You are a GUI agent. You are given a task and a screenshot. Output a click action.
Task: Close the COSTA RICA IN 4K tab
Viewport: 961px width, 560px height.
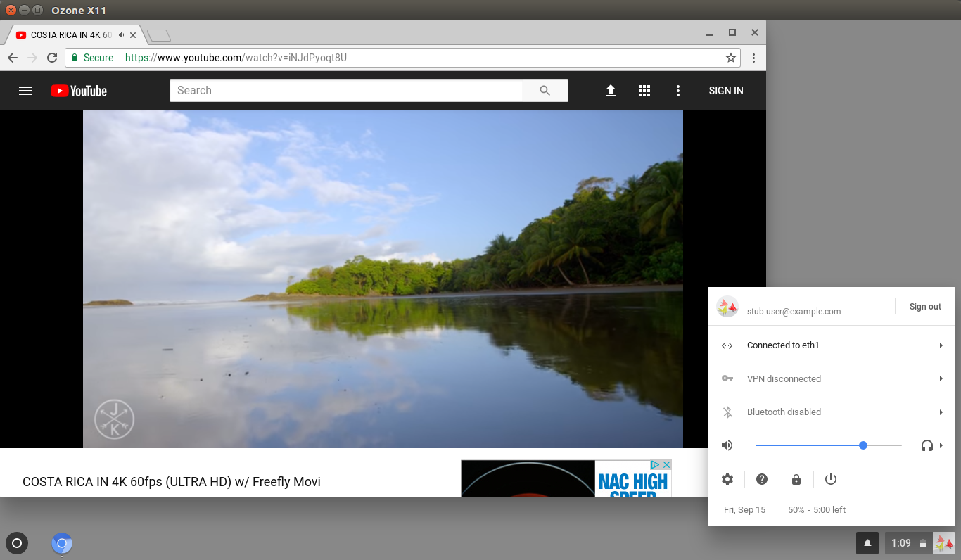click(x=133, y=35)
